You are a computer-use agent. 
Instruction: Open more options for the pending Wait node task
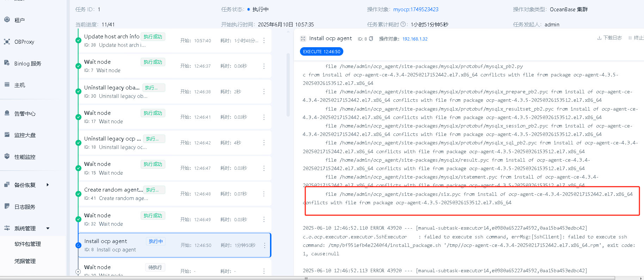264,271
